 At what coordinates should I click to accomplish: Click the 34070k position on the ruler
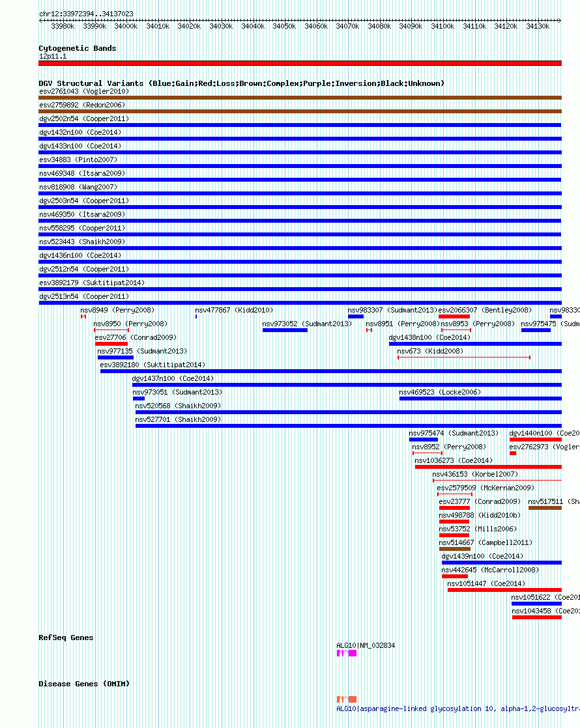point(347,27)
